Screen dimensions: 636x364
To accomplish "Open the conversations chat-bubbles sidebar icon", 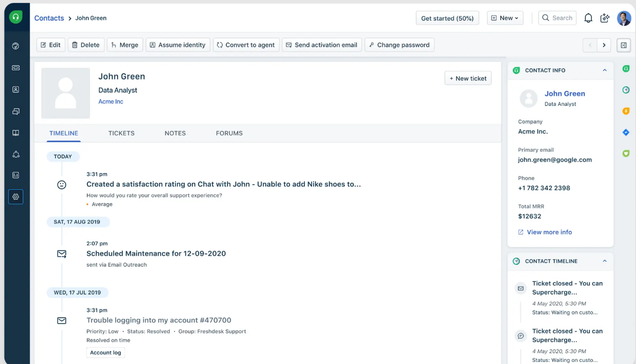I will (x=15, y=111).
